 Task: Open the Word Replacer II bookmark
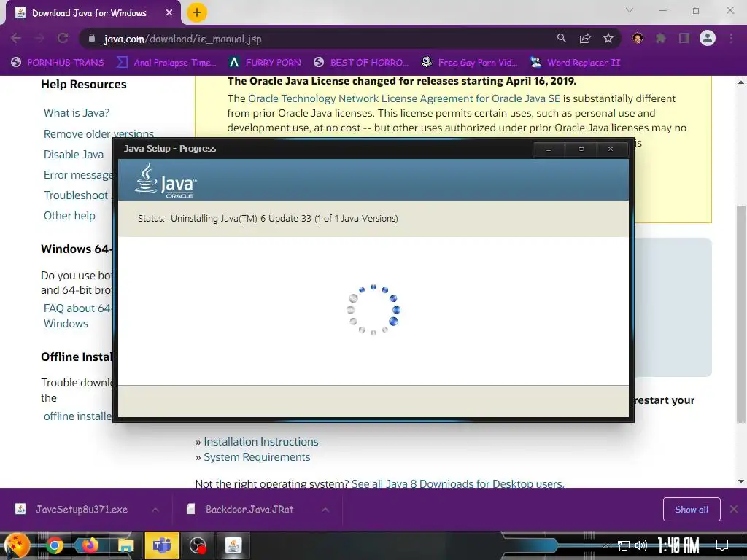pyautogui.click(x=576, y=63)
